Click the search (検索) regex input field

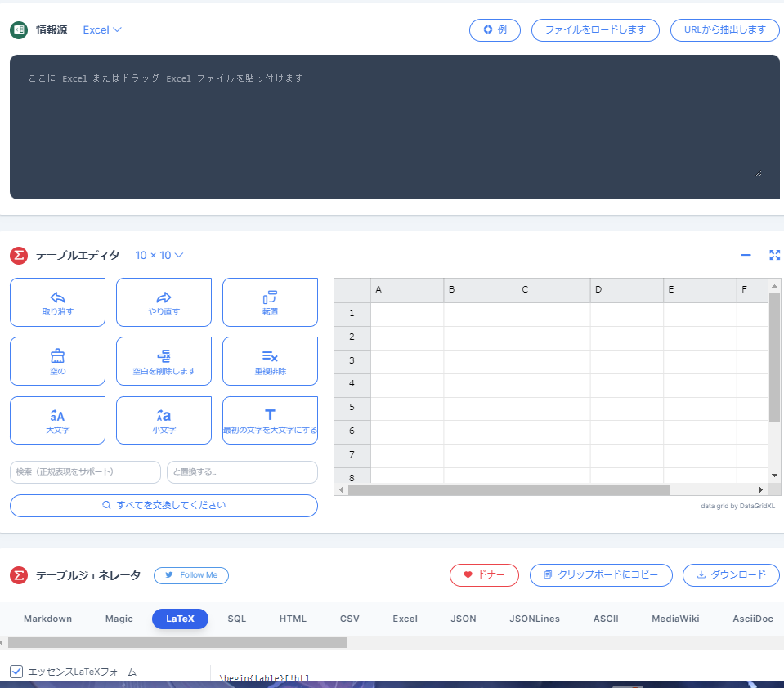pyautogui.click(x=85, y=472)
